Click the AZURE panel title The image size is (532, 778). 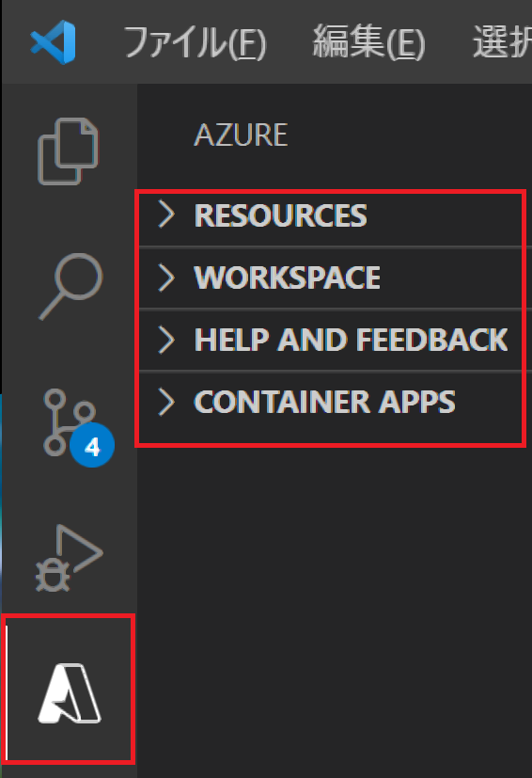241,135
